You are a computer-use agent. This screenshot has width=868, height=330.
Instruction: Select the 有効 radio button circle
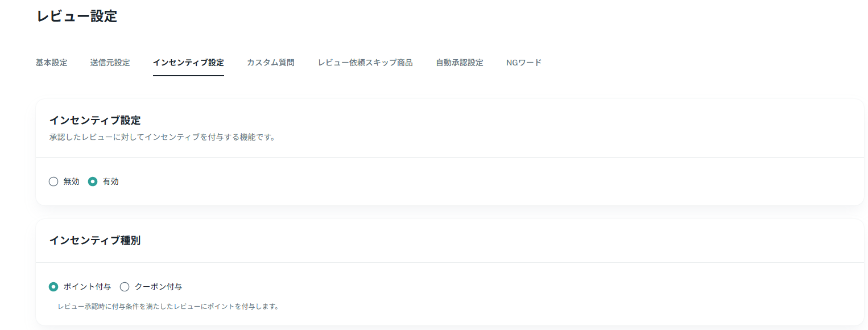click(93, 181)
